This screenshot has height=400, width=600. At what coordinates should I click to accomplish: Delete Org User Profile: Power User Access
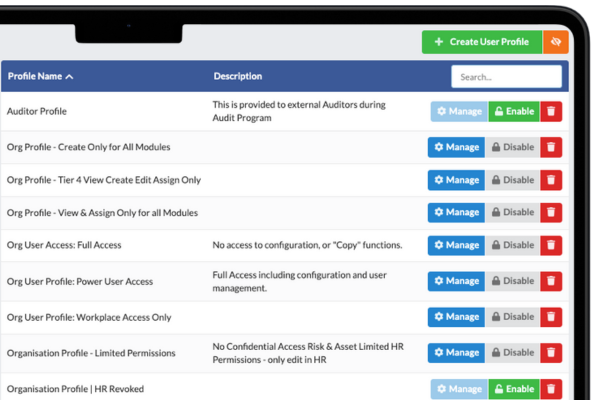pos(551,282)
